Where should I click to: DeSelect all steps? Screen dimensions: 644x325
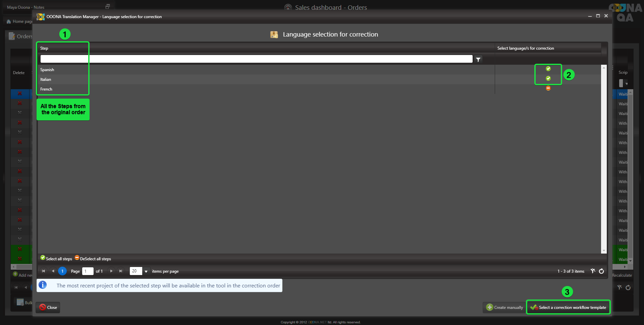point(93,259)
